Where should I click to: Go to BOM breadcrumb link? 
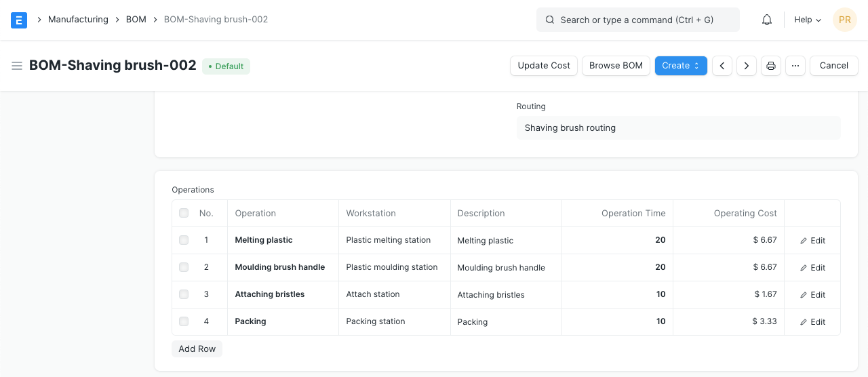pos(136,20)
